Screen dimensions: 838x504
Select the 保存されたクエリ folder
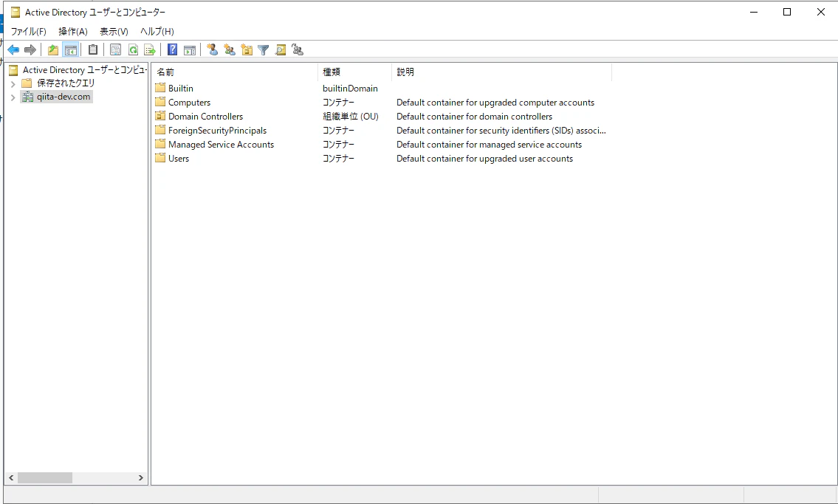pos(66,83)
